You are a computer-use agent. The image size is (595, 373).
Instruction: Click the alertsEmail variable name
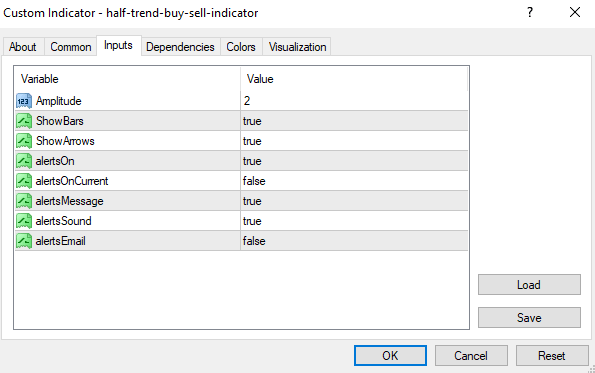60,241
